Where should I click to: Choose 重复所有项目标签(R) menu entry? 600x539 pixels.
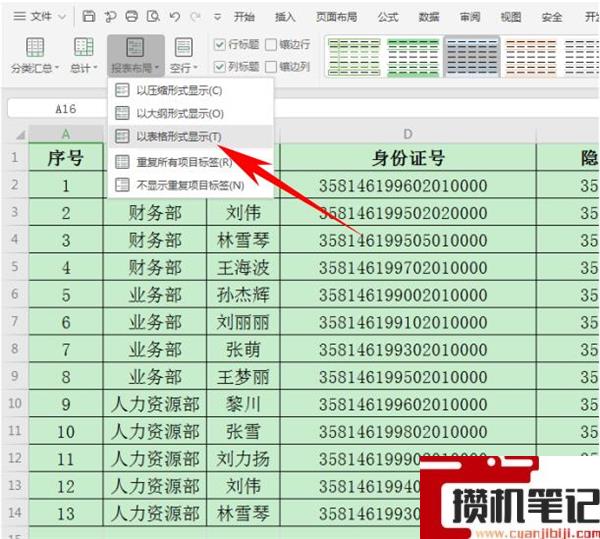coord(191,162)
